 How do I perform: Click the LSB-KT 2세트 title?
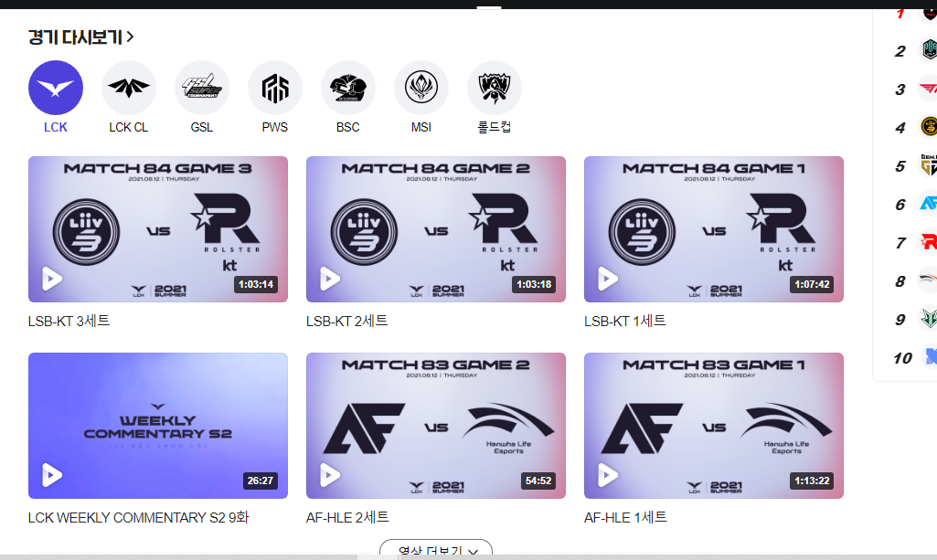[346, 322]
